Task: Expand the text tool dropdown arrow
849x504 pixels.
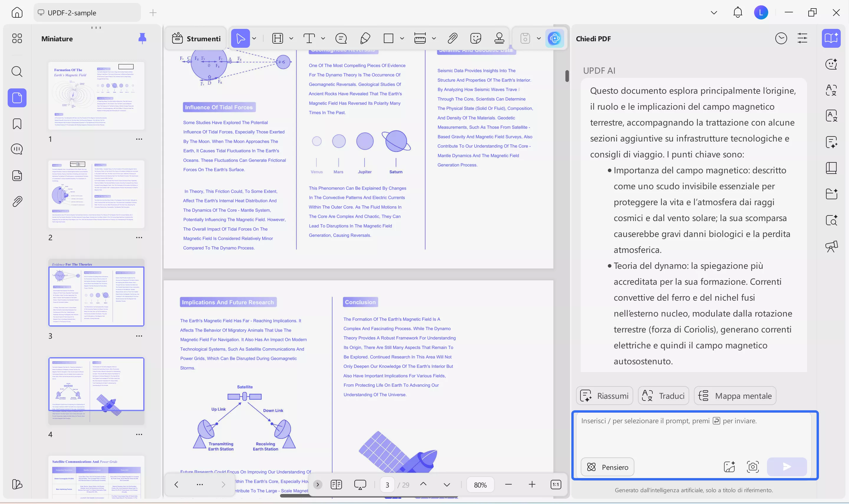Action: 323,38
